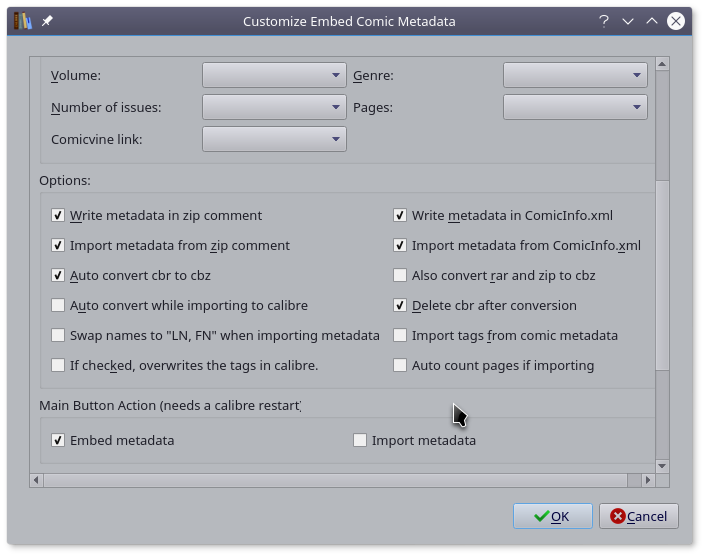Open the Number of issues dropdown

(x=274, y=107)
